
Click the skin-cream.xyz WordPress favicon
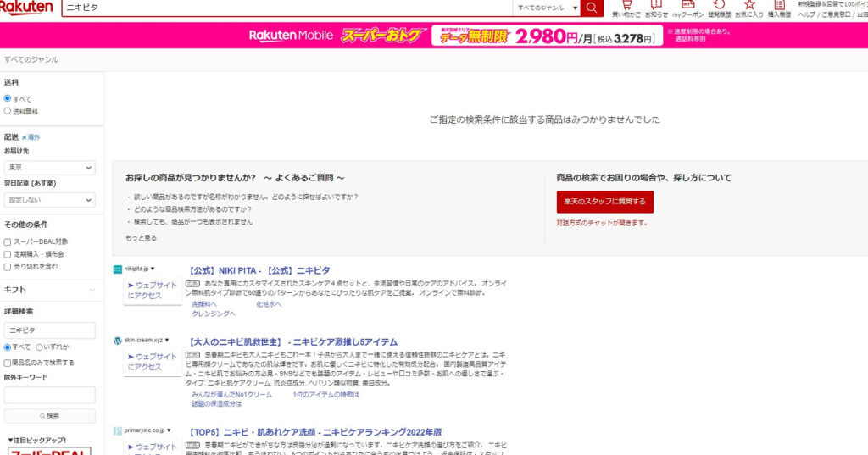117,341
